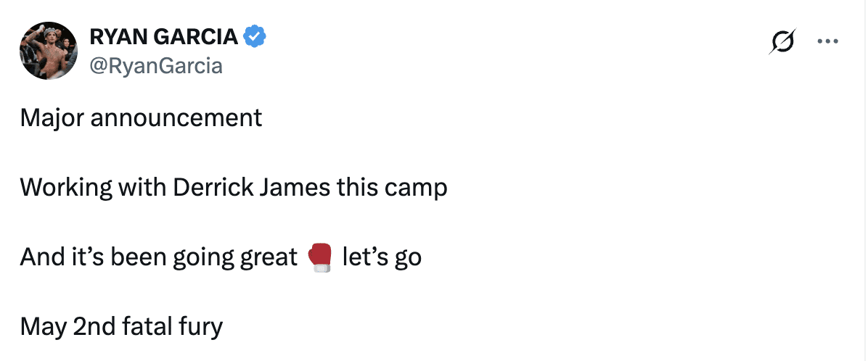Image resolution: width=868 pixels, height=361 pixels.
Task: Open the @RyanGarcia handle link
Action: (155, 66)
